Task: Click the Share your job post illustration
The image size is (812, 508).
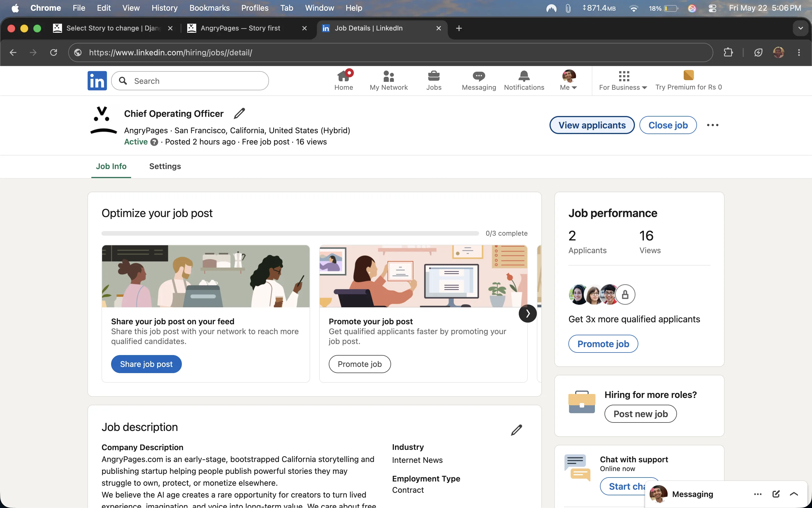Action: 206,276
